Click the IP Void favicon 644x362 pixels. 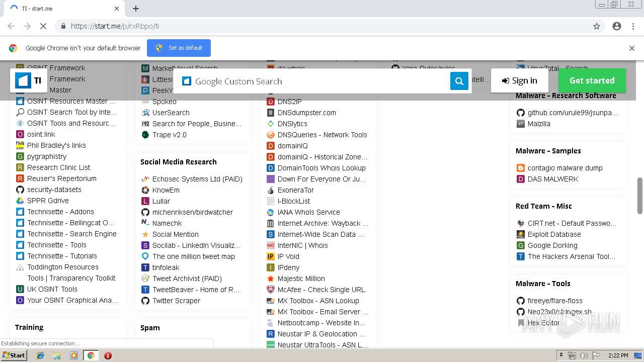[x=271, y=256]
